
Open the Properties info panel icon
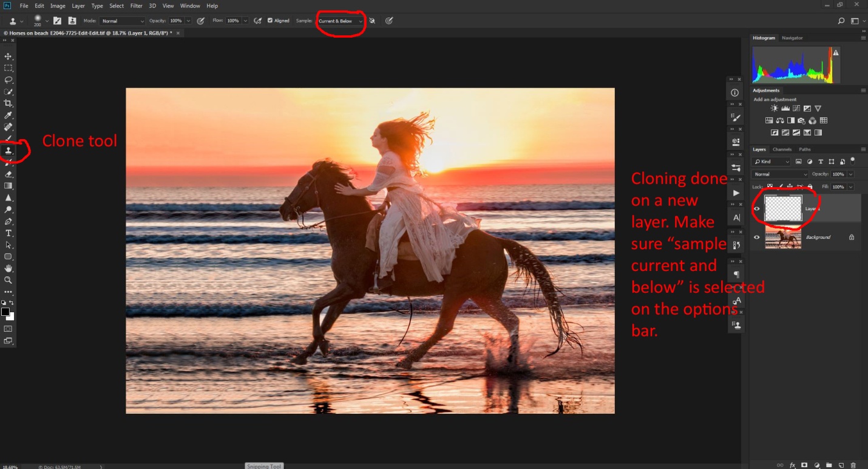click(735, 93)
